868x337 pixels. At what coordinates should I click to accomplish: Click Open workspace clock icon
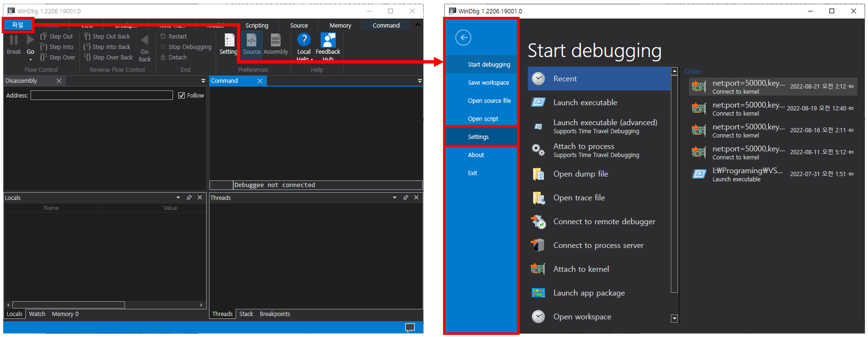(538, 316)
